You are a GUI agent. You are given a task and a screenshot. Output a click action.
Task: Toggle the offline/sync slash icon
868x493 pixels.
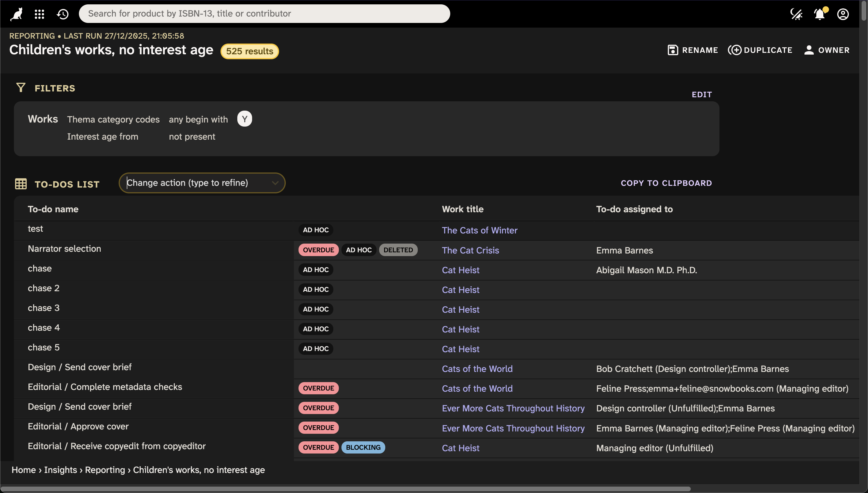(796, 14)
